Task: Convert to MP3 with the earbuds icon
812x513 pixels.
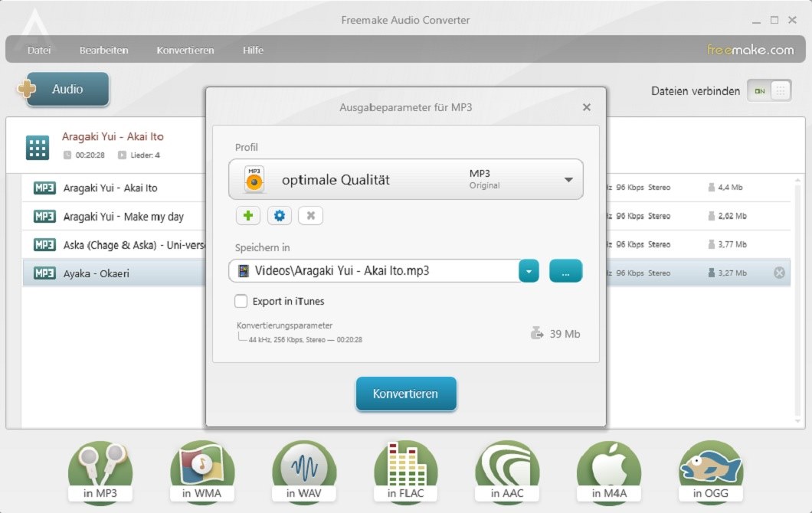Action: pos(100,472)
